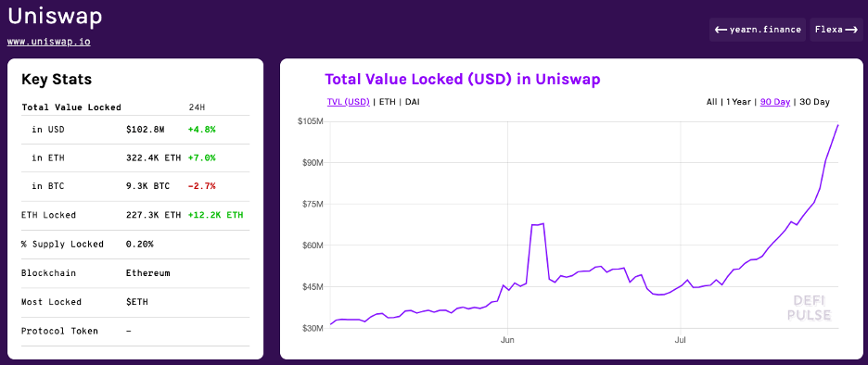Click the chart line peak near $105M
The image size is (868, 365).
pos(837,126)
